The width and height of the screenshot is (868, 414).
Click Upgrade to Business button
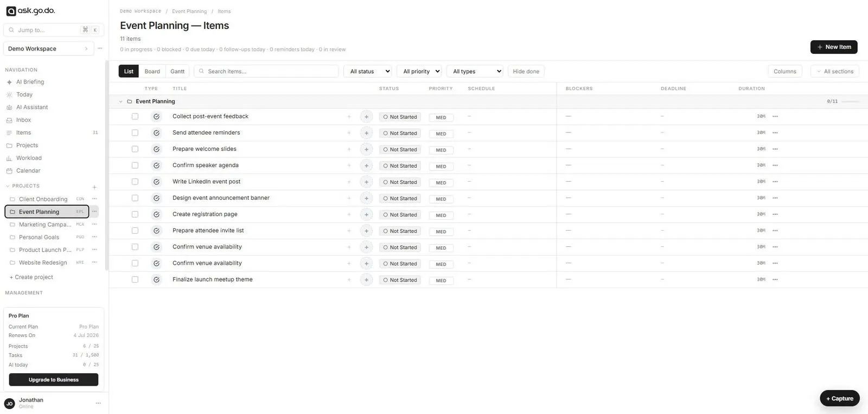pos(54,380)
